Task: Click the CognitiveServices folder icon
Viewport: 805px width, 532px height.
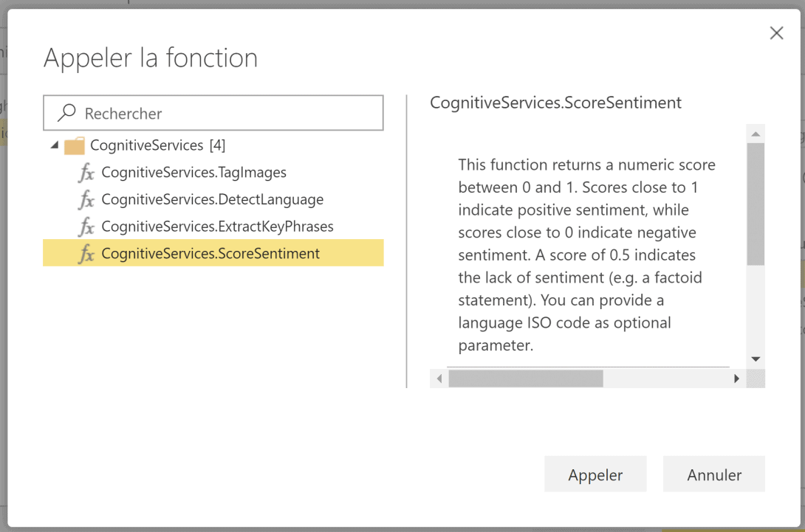Action: tap(73, 145)
